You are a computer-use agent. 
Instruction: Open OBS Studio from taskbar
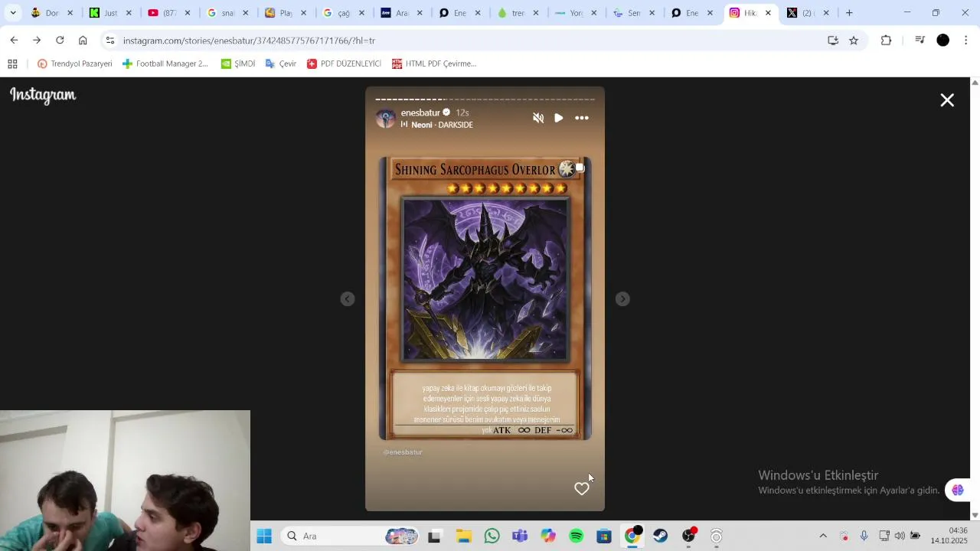(689, 536)
